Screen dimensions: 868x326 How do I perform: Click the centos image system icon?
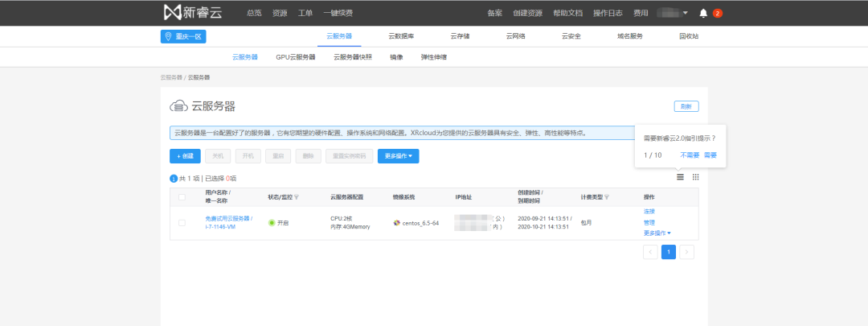396,223
